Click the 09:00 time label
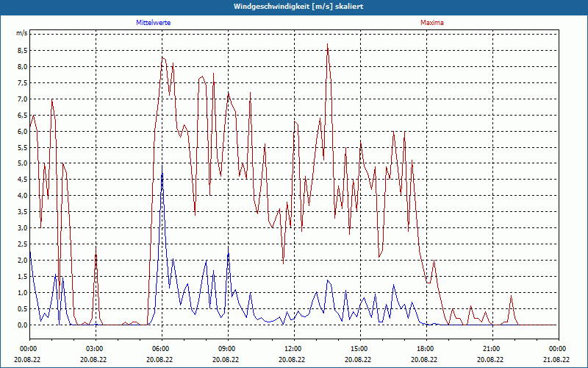This screenshot has width=588, height=368. [226, 349]
